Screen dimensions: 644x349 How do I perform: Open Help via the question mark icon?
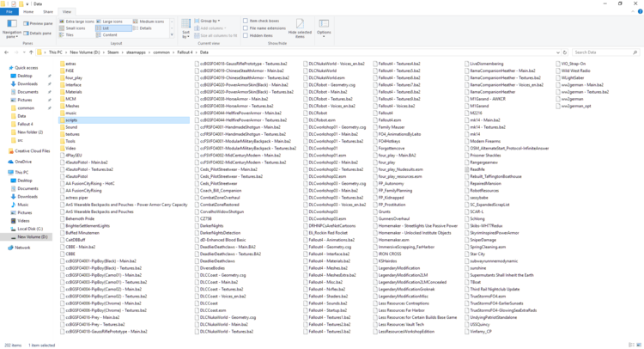point(640,11)
